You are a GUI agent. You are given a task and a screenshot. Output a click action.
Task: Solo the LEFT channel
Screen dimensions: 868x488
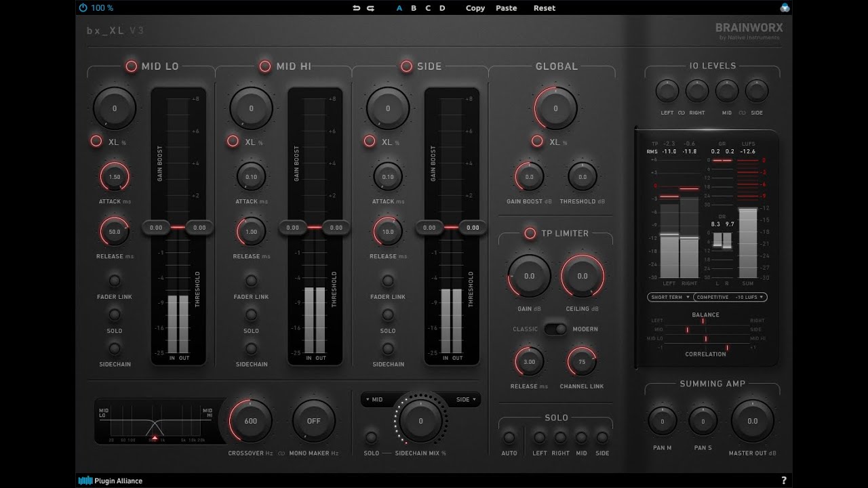540,437
